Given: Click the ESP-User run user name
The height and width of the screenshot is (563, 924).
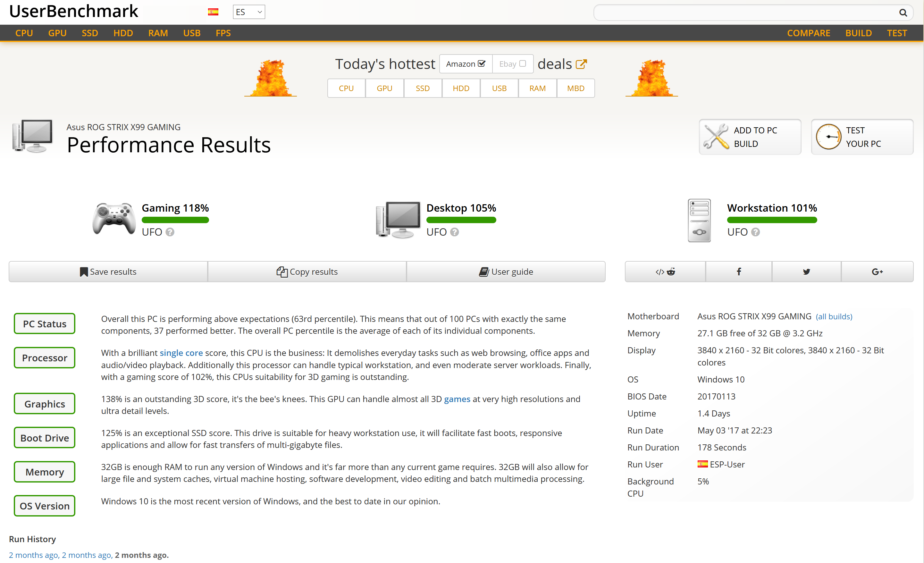Looking at the screenshot, I should (727, 464).
